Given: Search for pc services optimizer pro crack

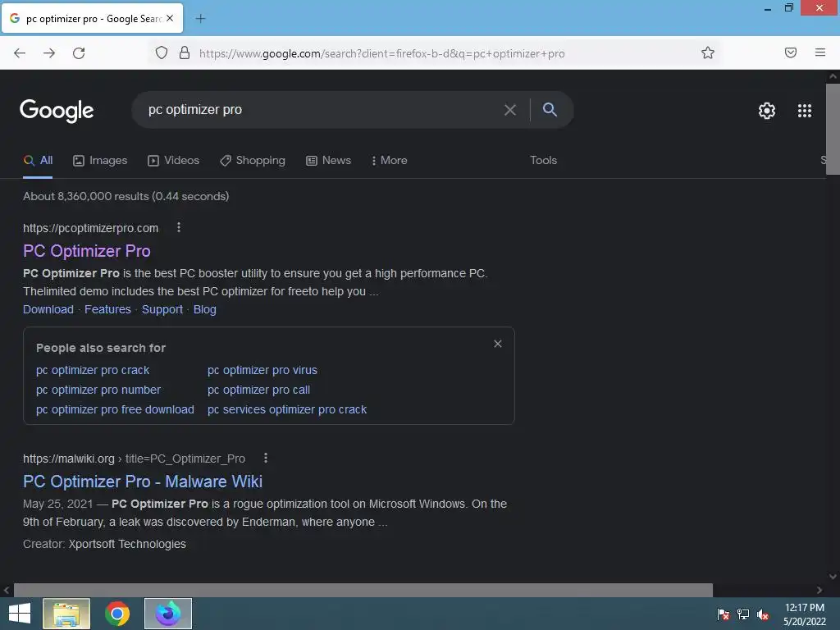Looking at the screenshot, I should click(x=287, y=409).
